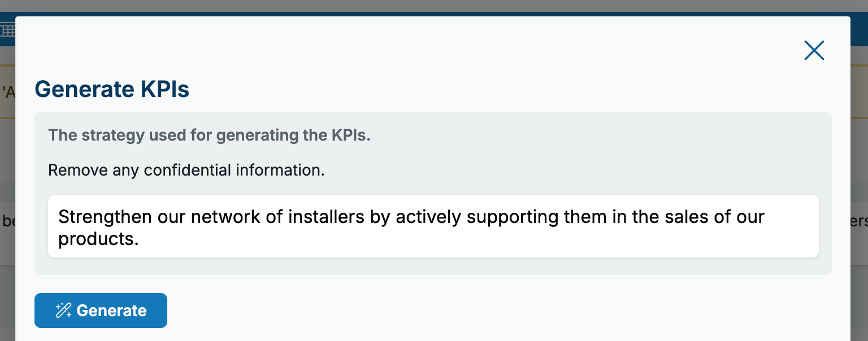
Task: Click the partially hidden "be" text at left
Action: pos(8,221)
